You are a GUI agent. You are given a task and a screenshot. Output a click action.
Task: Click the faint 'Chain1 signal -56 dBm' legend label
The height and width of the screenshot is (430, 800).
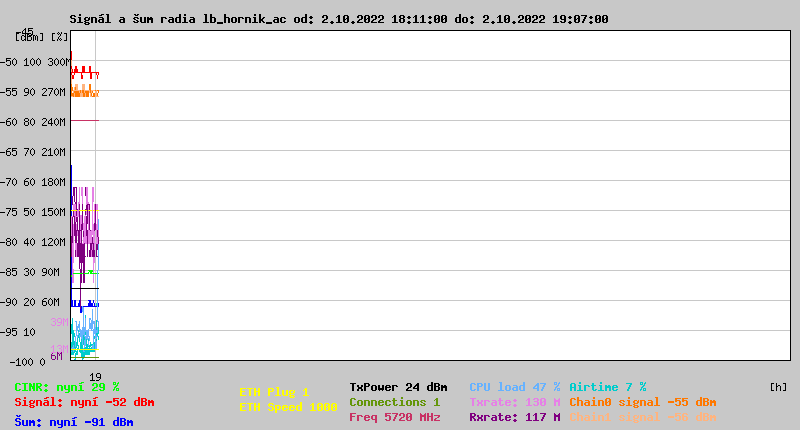tap(643, 417)
